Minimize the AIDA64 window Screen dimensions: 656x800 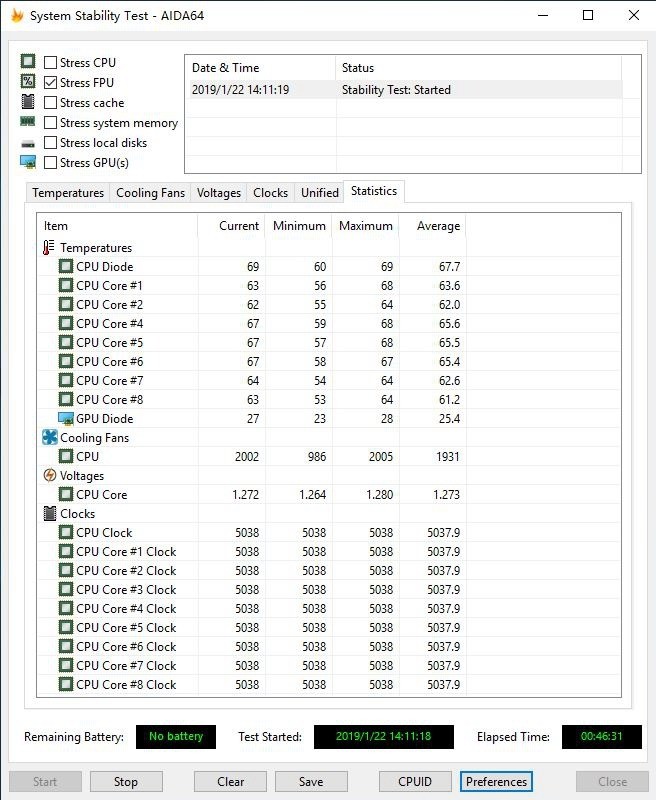pyautogui.click(x=543, y=15)
